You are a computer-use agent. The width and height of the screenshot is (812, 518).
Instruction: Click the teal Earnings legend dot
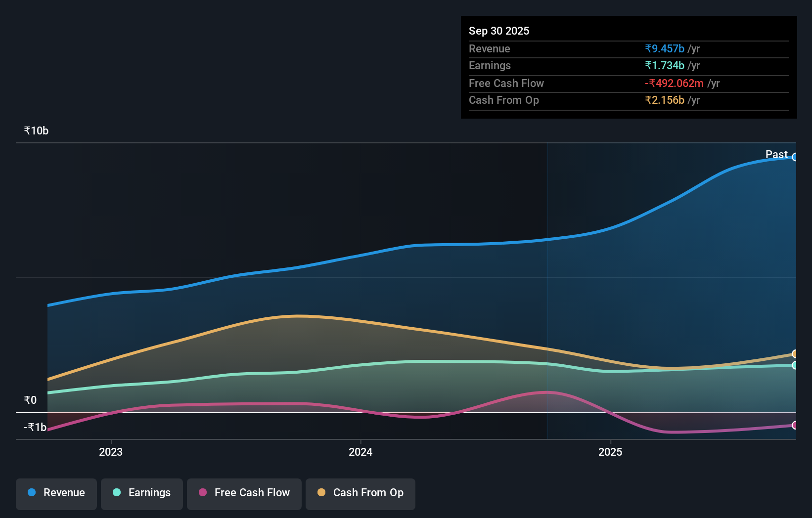tap(116, 493)
